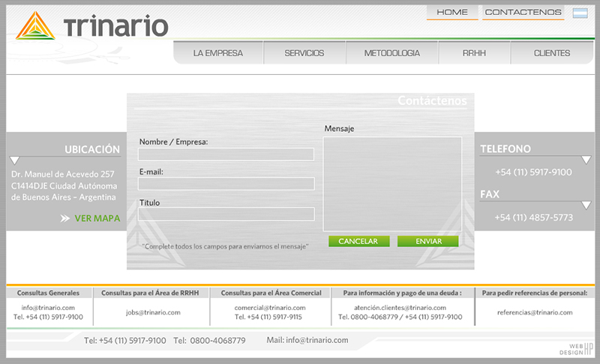Open the Servicios menu
This screenshot has width=600, height=364.
[x=304, y=53]
